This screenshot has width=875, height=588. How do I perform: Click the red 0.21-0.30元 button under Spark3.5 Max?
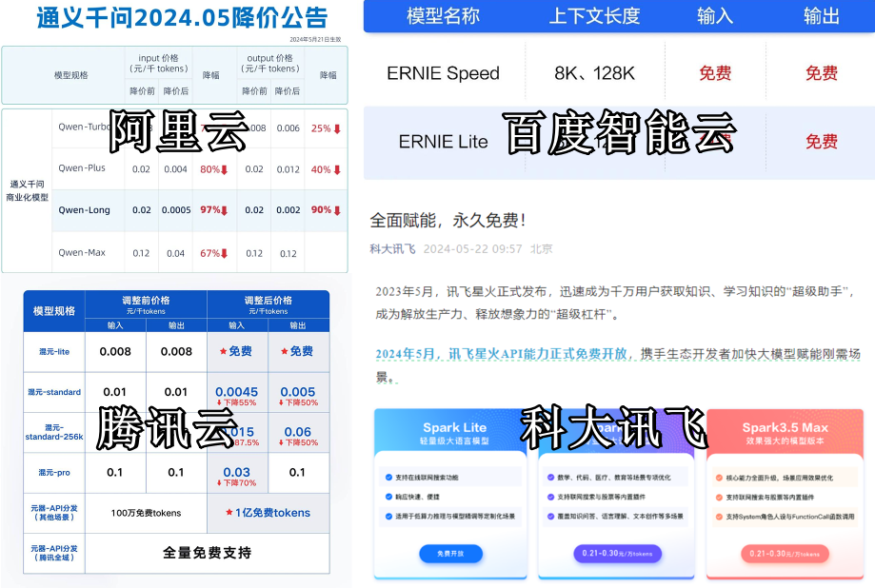(786, 553)
